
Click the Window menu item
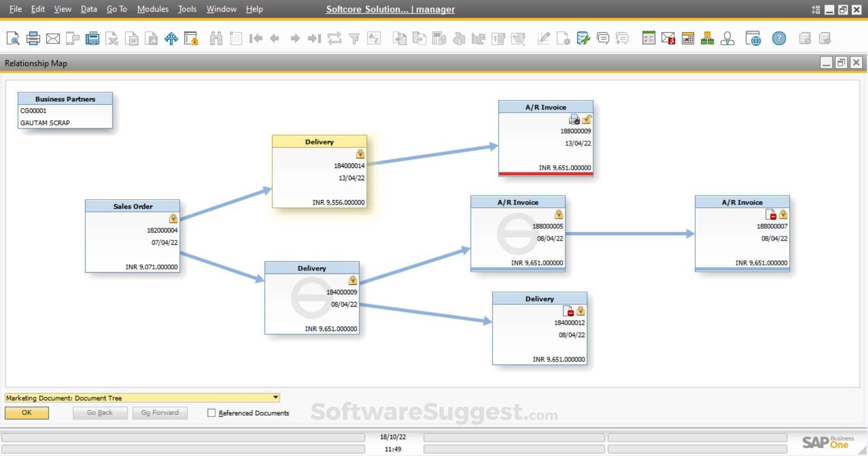point(221,9)
